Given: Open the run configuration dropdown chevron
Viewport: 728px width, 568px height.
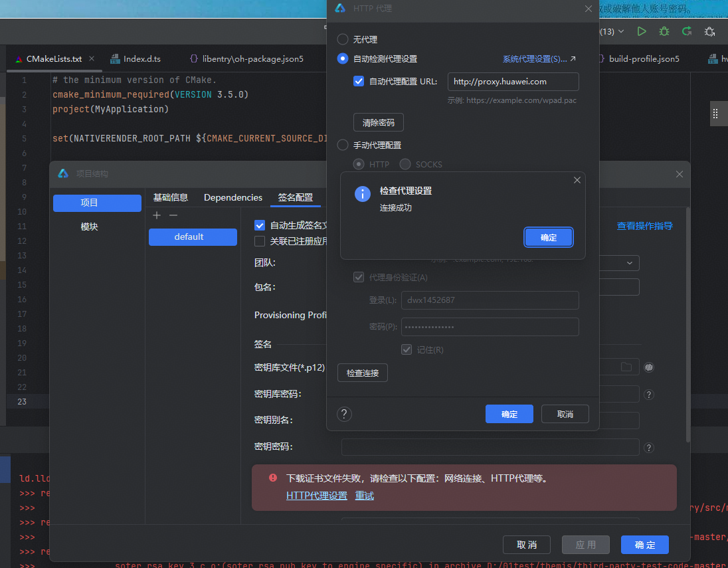Looking at the screenshot, I should click(621, 32).
